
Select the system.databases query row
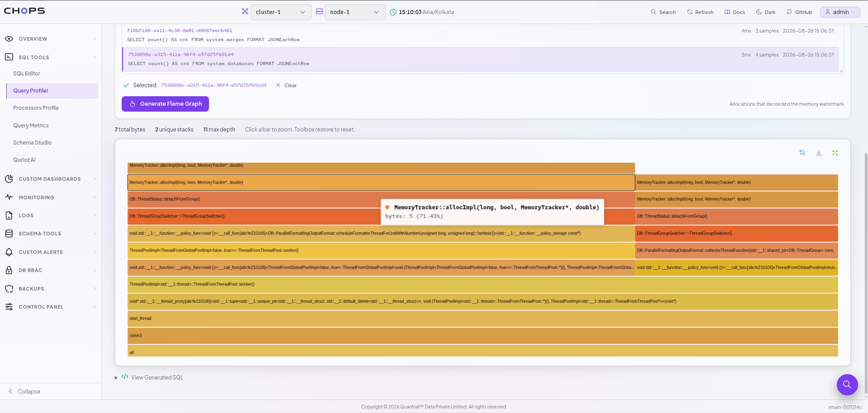[480, 59]
